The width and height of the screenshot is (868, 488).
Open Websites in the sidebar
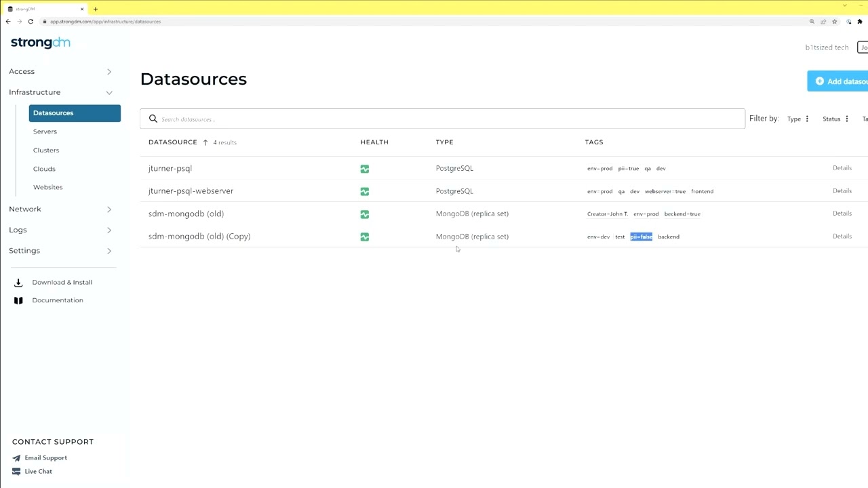click(x=47, y=187)
